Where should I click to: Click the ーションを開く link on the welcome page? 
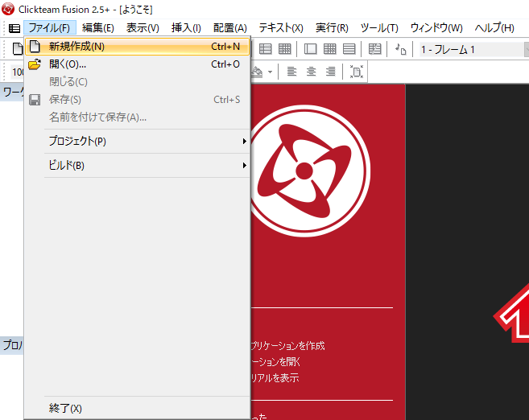275,362
